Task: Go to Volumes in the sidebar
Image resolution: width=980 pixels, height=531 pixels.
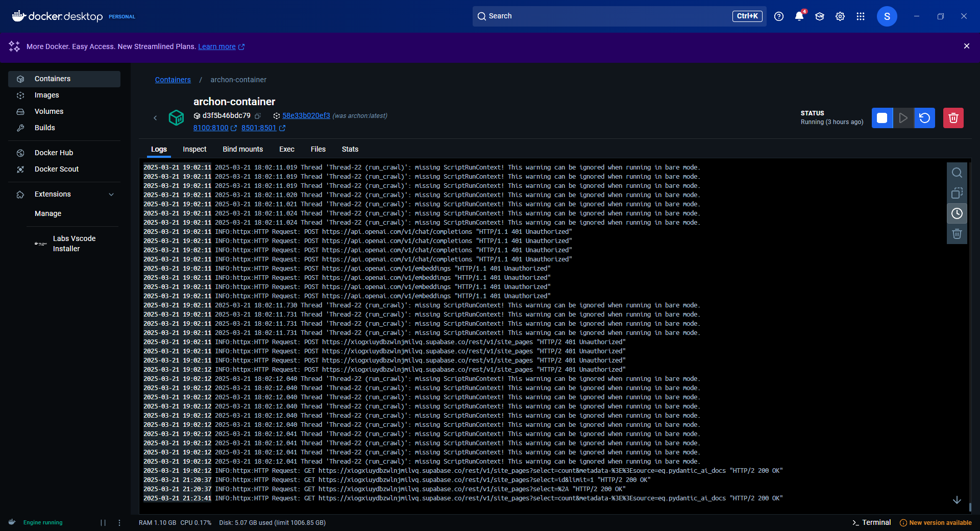Action: pyautogui.click(x=64, y=111)
